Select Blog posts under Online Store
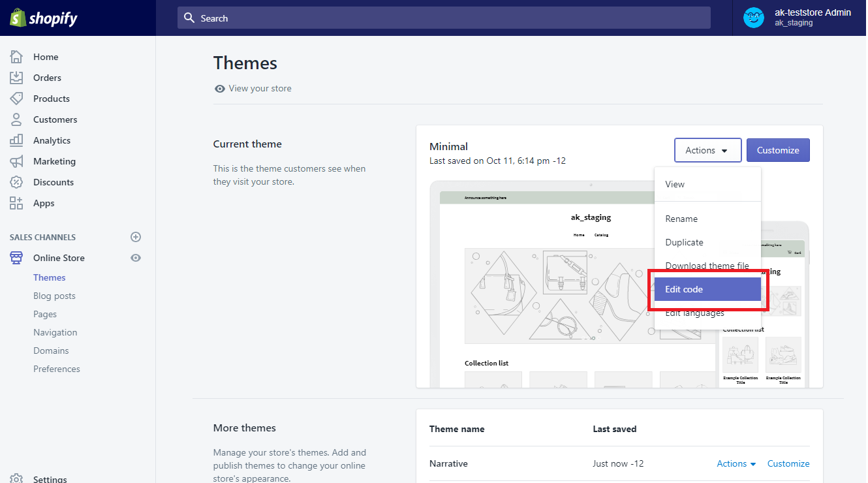 (x=54, y=296)
